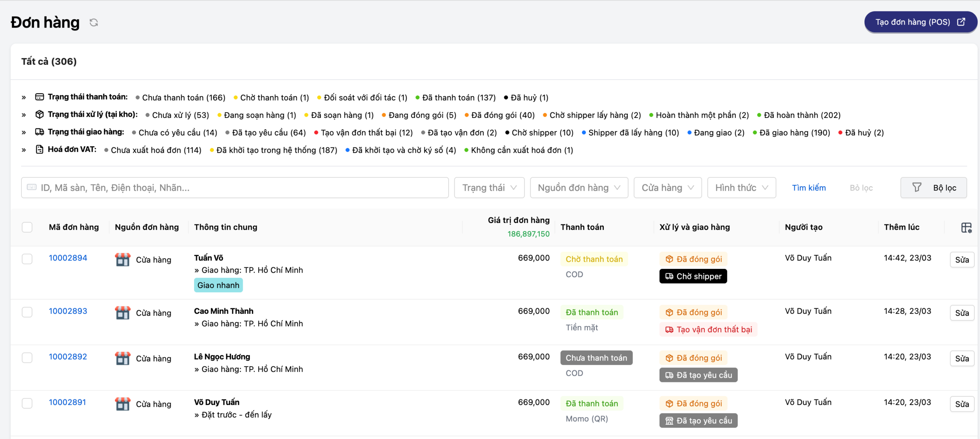Toggle the select-all orders checkbox in header
Screen dimensions: 980x439
click(x=27, y=227)
